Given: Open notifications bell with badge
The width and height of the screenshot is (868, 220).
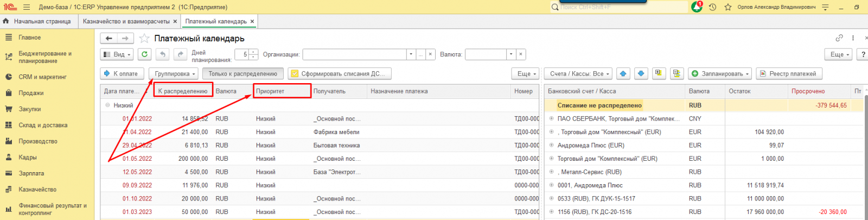Looking at the screenshot, I should point(697,7).
